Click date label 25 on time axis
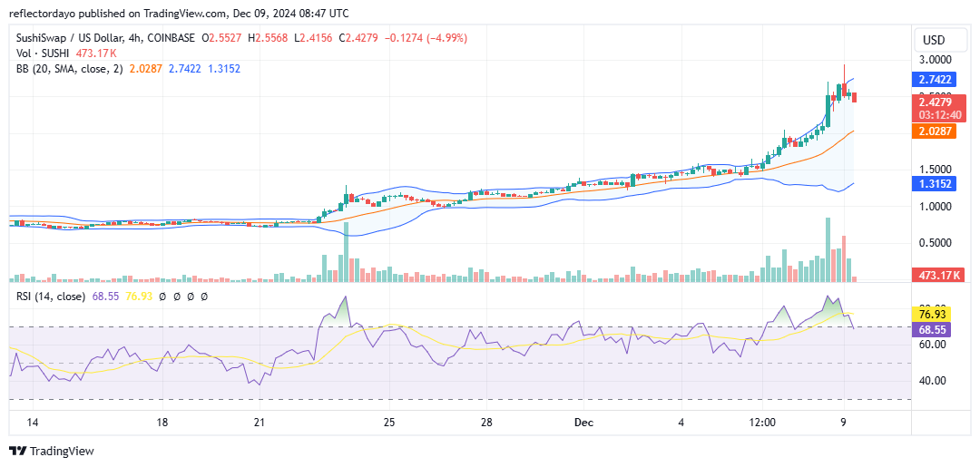 pos(388,423)
